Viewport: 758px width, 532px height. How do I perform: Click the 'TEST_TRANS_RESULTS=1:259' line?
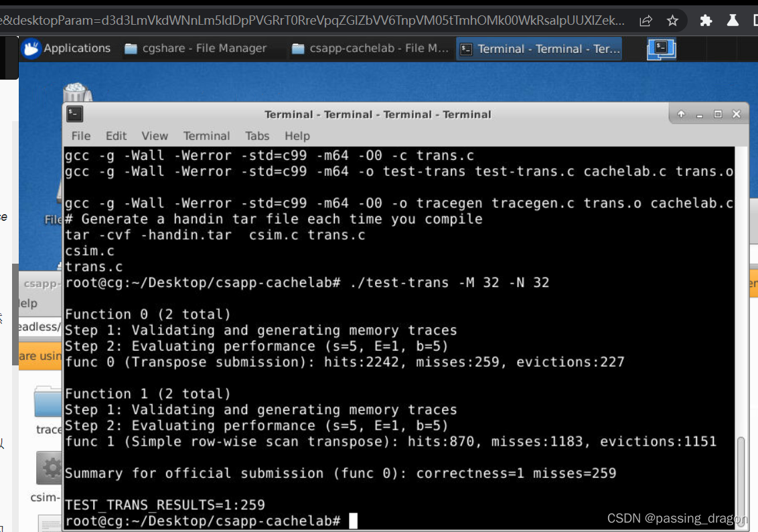click(165, 505)
